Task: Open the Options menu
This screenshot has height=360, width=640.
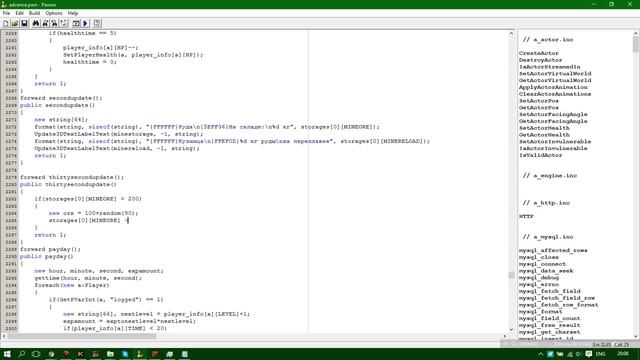Action: coord(54,13)
